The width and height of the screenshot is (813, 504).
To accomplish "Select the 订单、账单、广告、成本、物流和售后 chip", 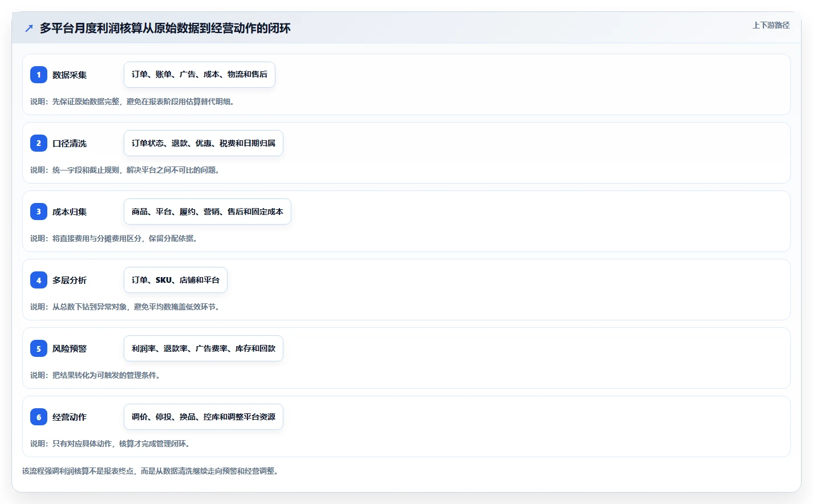I will click(x=200, y=75).
